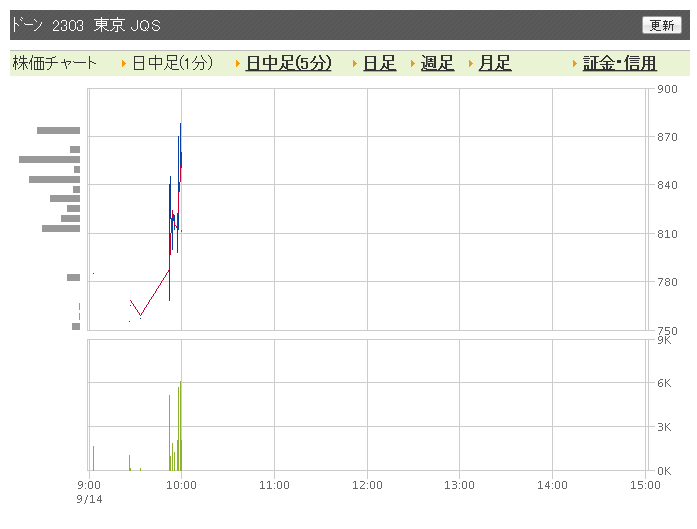Click the tallest green volume bar
This screenshot has width=697, height=529.
tap(180, 426)
